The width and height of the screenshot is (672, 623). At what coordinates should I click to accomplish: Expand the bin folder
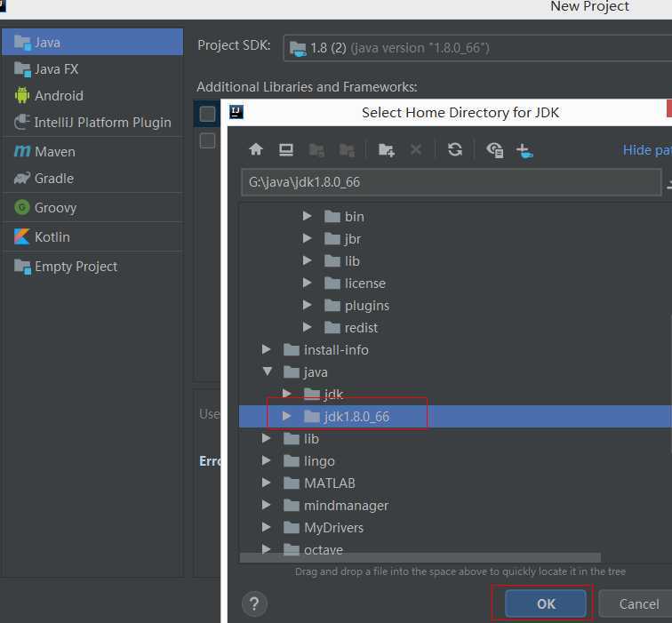tap(307, 216)
